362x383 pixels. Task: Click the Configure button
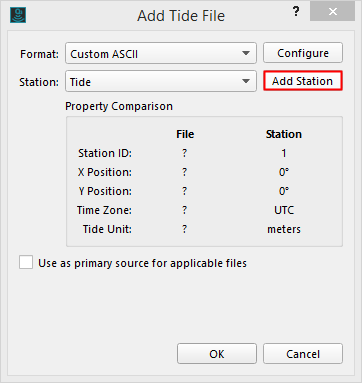303,53
